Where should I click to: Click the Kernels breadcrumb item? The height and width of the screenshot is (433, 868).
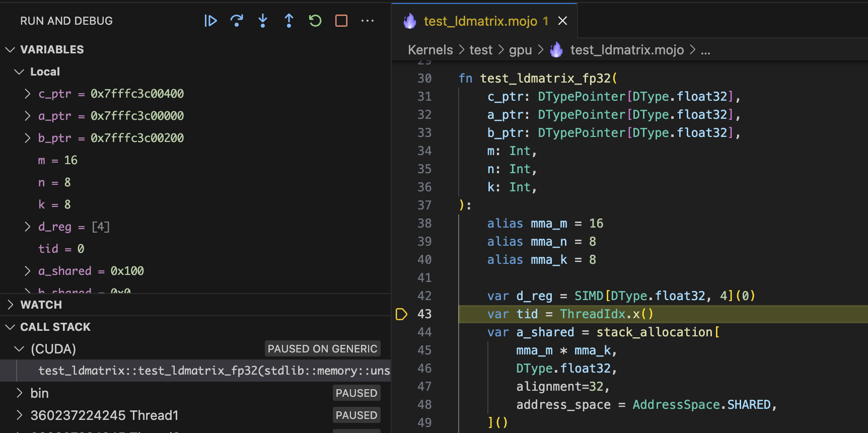430,50
